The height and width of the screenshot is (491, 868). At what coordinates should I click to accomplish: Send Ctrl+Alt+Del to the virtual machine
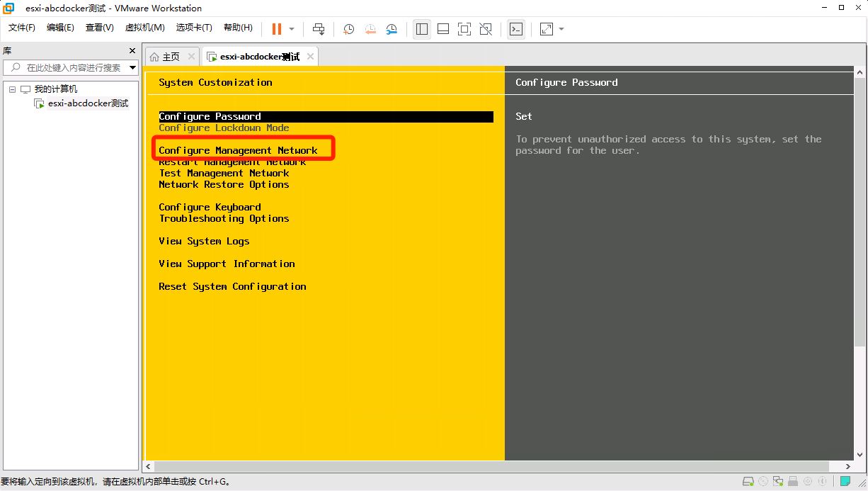[319, 29]
